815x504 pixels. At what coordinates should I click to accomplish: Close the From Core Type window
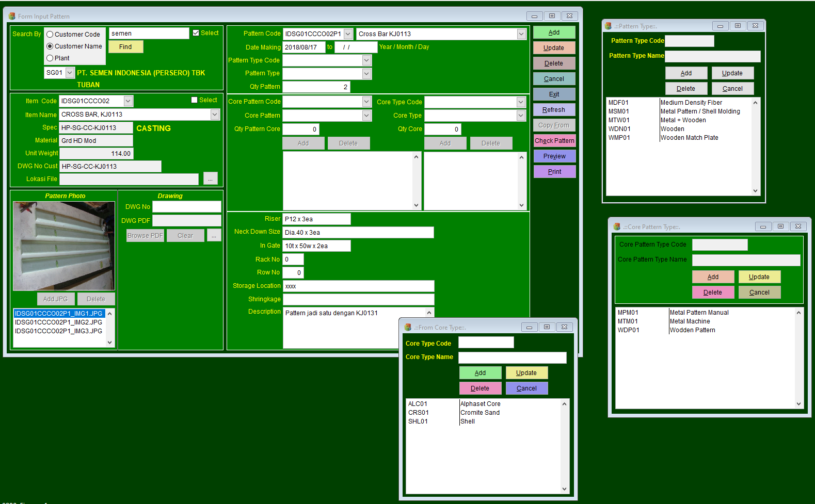pyautogui.click(x=564, y=327)
